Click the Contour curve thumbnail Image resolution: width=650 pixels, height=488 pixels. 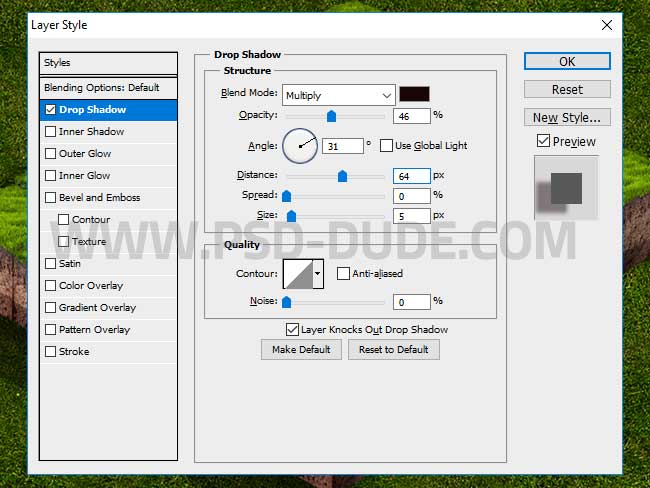pyautogui.click(x=298, y=273)
